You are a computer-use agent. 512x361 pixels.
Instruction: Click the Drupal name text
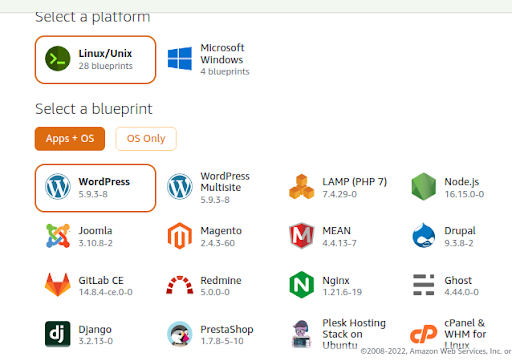point(460,231)
